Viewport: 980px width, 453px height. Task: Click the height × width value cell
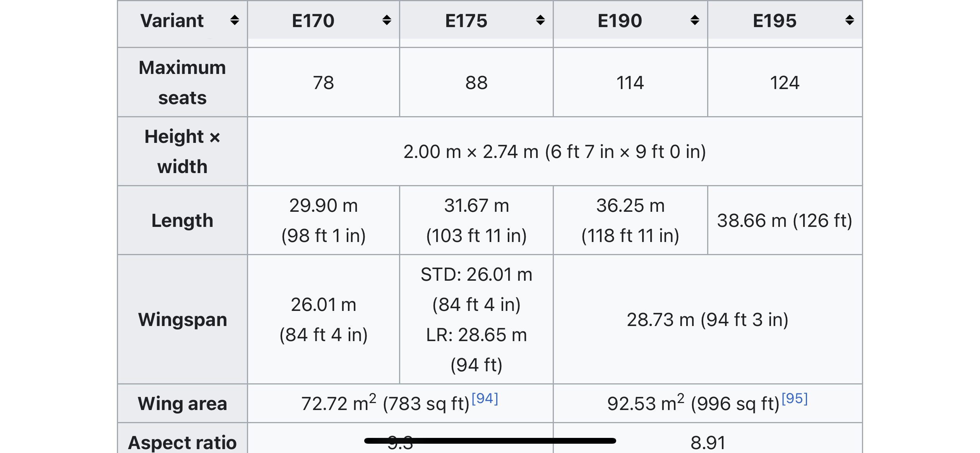[555, 151]
